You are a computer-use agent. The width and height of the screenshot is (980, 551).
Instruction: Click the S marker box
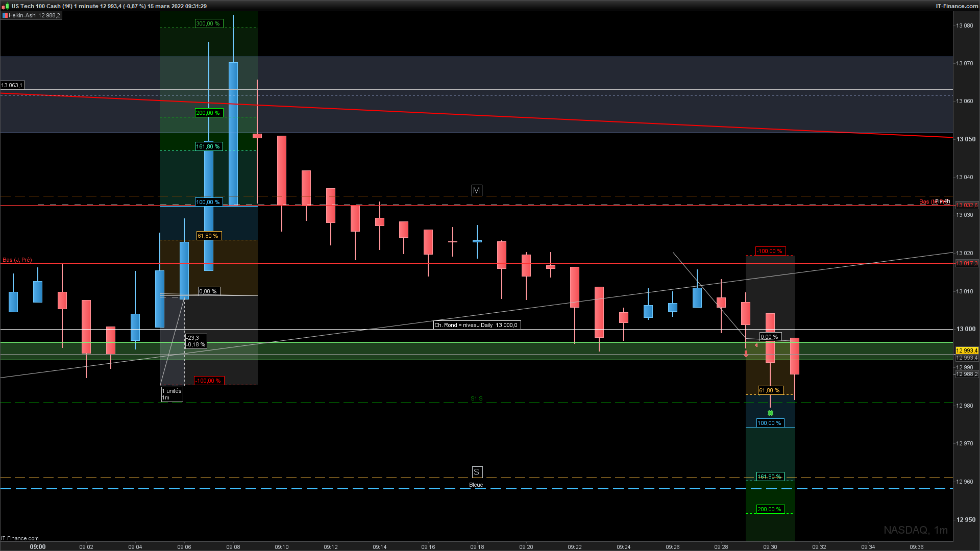point(476,472)
